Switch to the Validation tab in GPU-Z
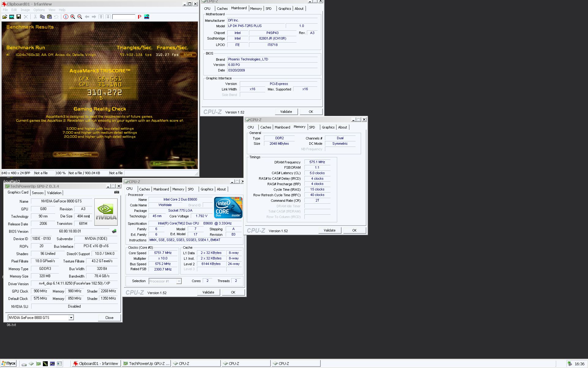This screenshot has height=368, width=588. click(x=54, y=193)
